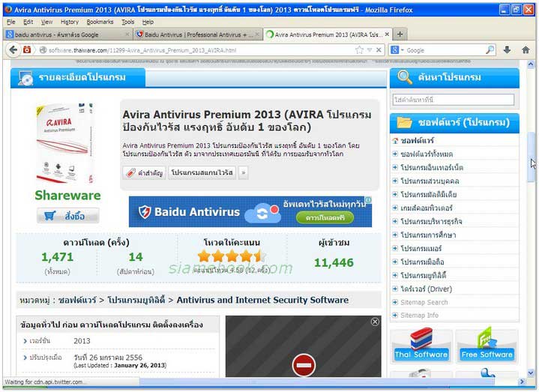Click the สั่งซื้อ shopping cart button

click(x=68, y=216)
